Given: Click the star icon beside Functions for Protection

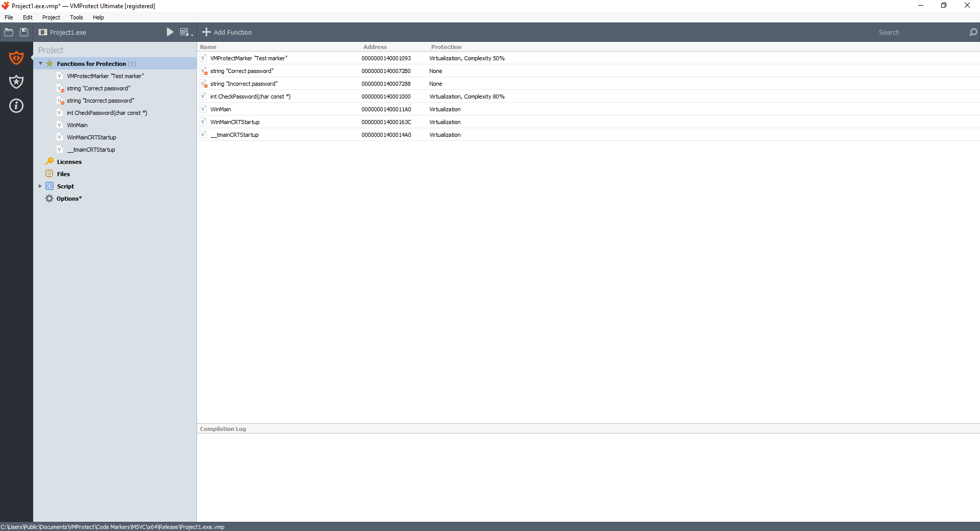Looking at the screenshot, I should pyautogui.click(x=50, y=64).
